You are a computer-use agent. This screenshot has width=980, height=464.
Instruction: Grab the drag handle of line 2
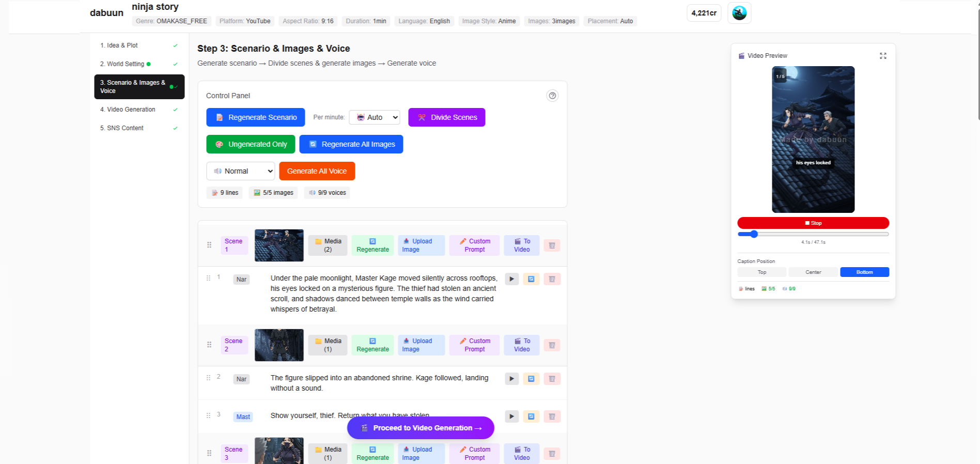[x=209, y=378]
